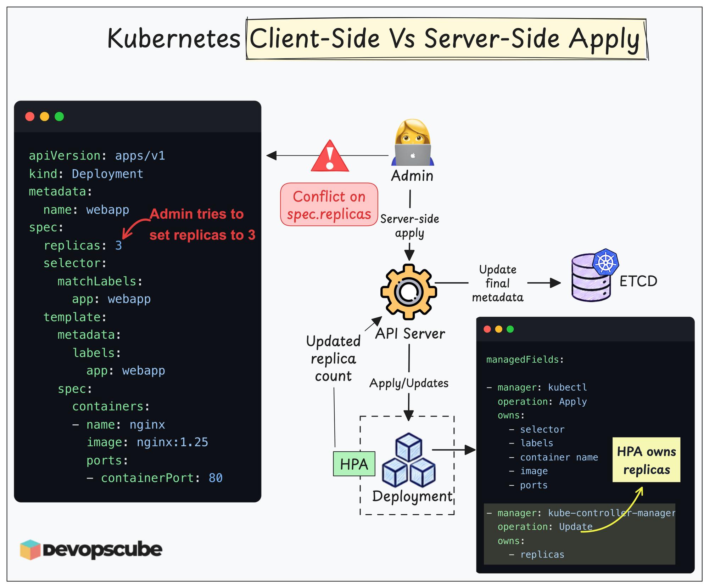Click the 'API Server' label

point(410,334)
